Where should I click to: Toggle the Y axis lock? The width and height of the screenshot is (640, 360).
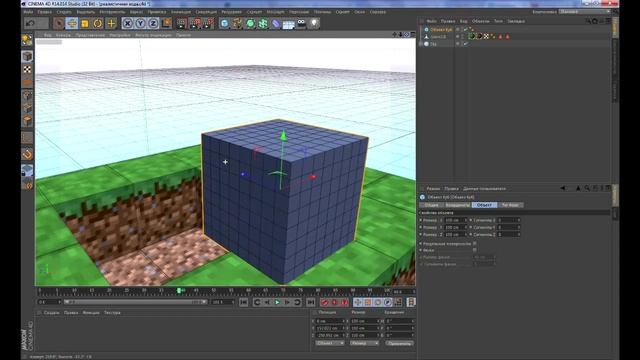[140, 23]
